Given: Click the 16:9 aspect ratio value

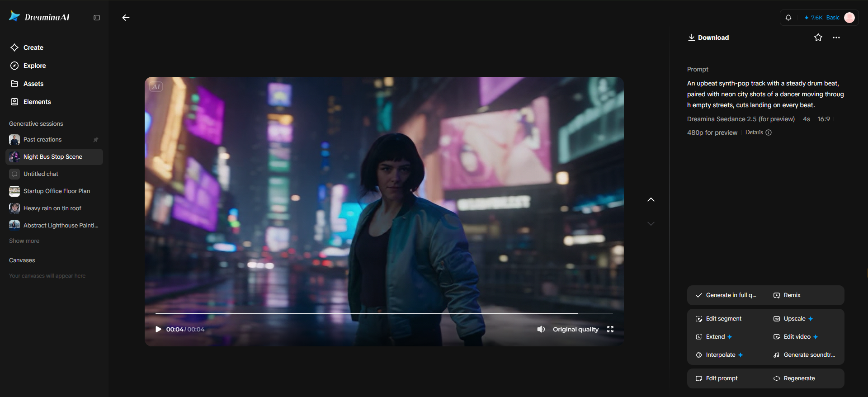Looking at the screenshot, I should click(824, 119).
